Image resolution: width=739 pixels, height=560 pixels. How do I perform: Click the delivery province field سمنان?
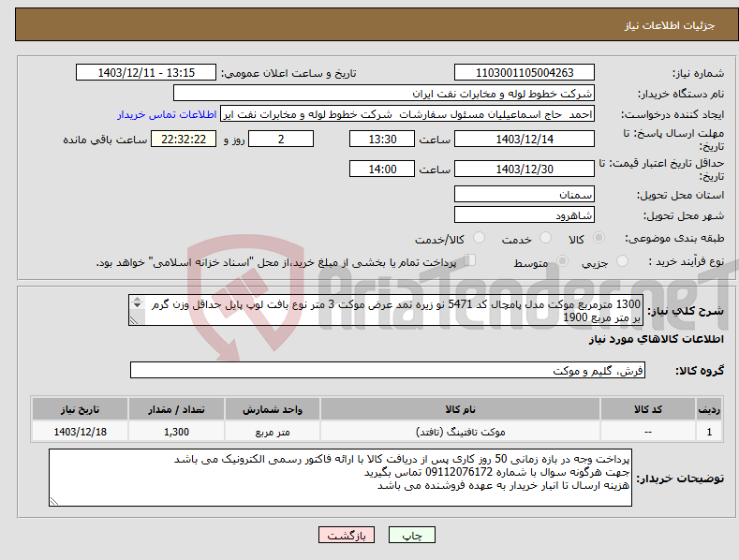pyautogui.click(x=525, y=194)
